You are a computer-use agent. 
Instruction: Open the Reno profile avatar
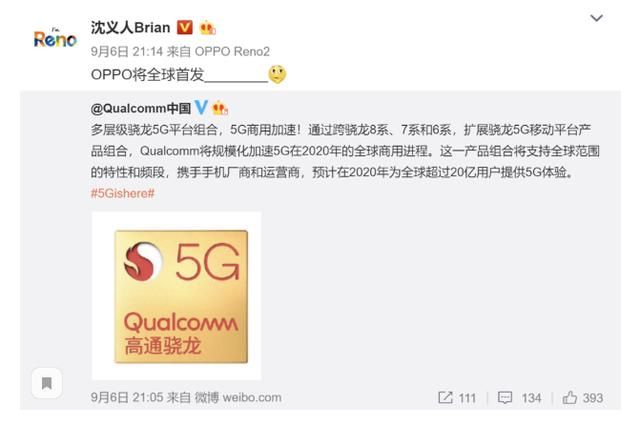pyautogui.click(x=55, y=39)
